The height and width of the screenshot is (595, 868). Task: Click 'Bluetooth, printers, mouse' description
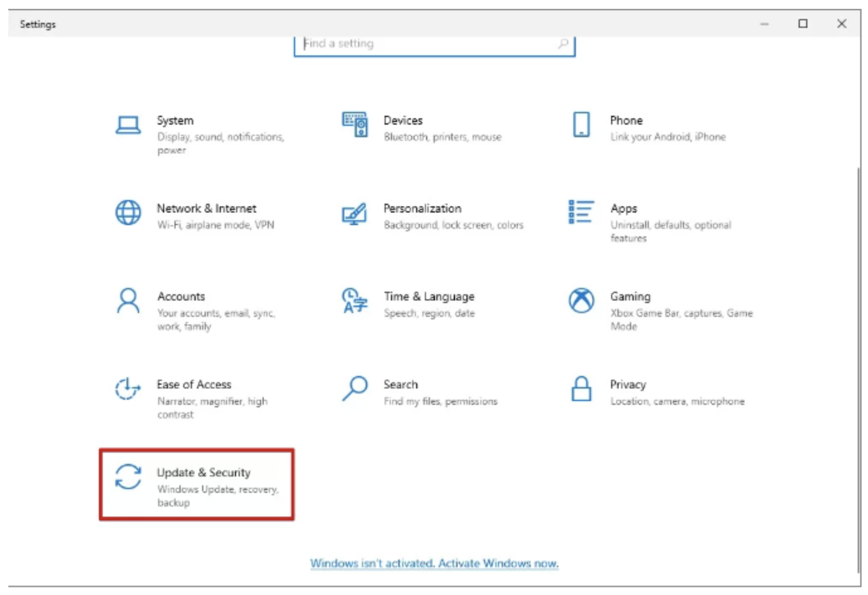pos(443,137)
